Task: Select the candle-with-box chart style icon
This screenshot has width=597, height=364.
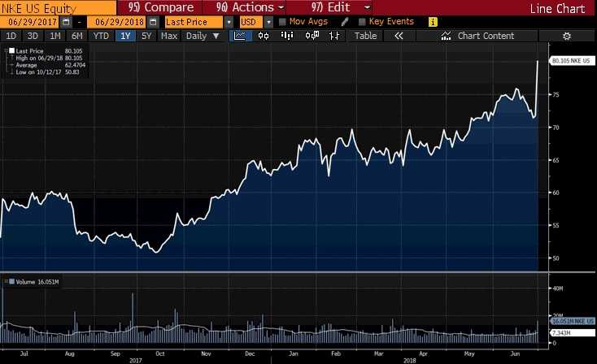Action: tap(312, 36)
